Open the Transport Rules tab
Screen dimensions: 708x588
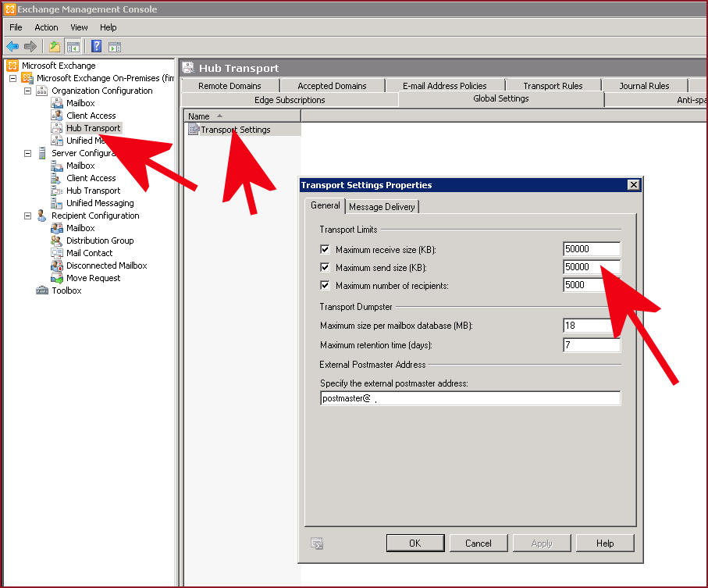click(x=553, y=86)
